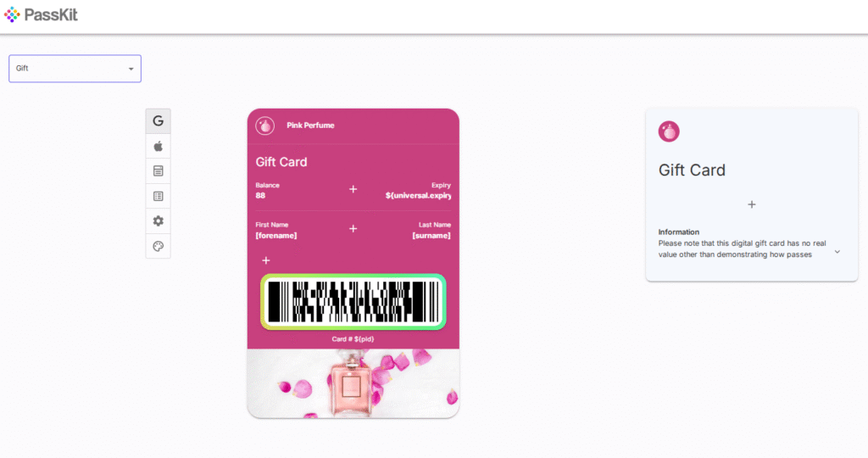Image resolution: width=868 pixels, height=458 pixels.
Task: Open the settings gear in sidebar
Action: pyautogui.click(x=158, y=221)
